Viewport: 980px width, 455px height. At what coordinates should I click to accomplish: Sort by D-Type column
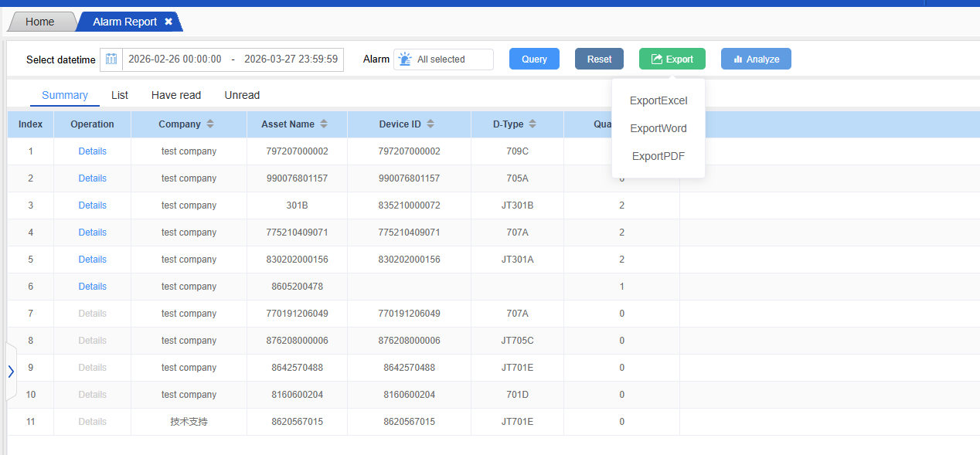point(533,124)
